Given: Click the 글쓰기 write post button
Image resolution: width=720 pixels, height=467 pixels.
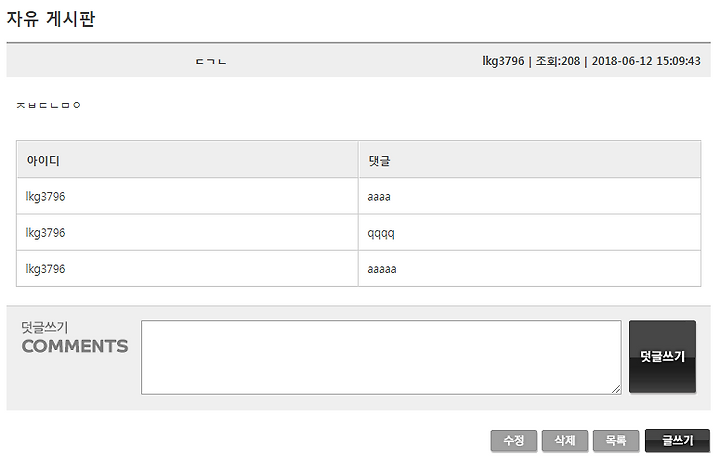Looking at the screenshot, I should tap(677, 441).
